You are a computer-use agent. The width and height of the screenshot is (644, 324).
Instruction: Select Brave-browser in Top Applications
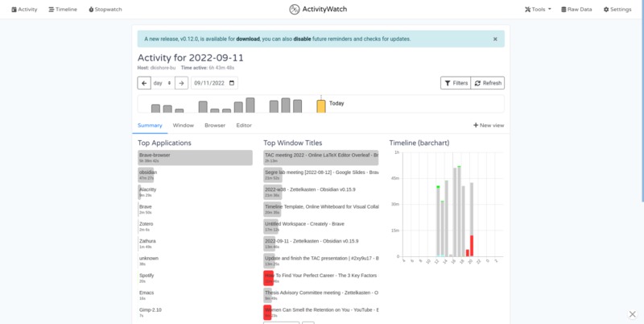195,158
